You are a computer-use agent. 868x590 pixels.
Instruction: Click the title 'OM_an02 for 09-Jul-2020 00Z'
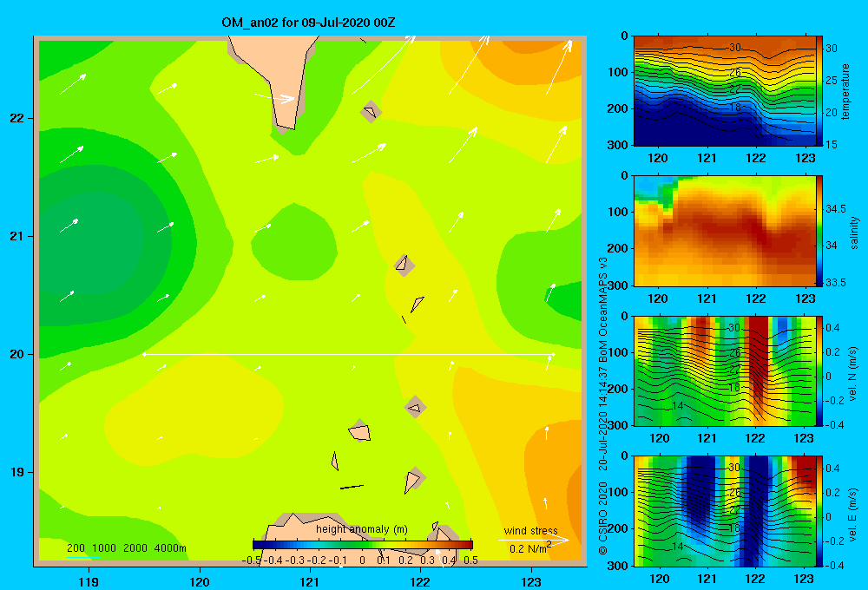pos(308,23)
